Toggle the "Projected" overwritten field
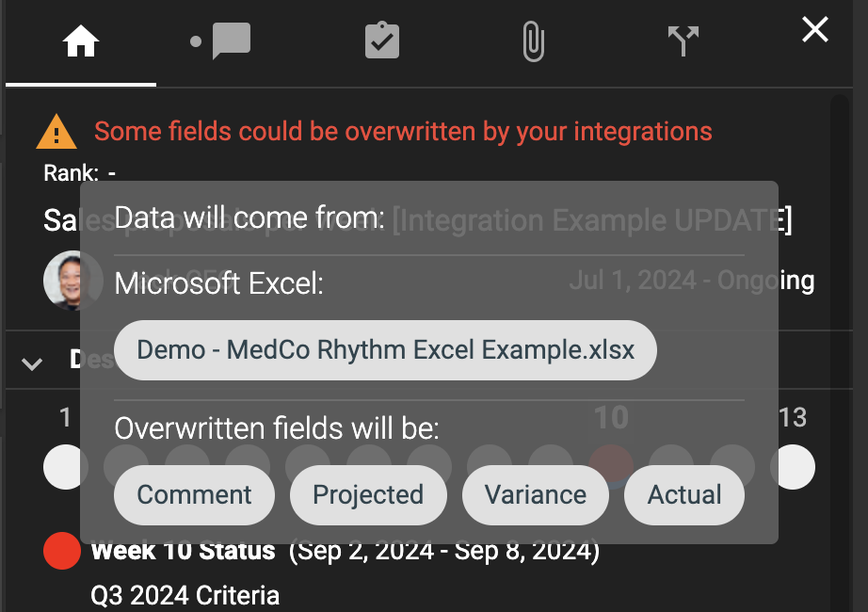The height and width of the screenshot is (612, 868). 368,494
